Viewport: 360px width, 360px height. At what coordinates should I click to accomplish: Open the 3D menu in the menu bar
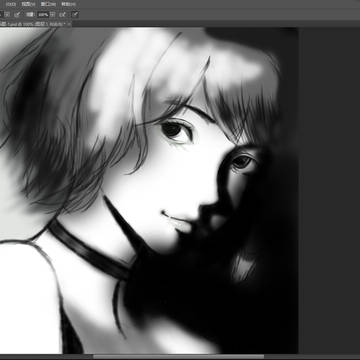coord(11,4)
